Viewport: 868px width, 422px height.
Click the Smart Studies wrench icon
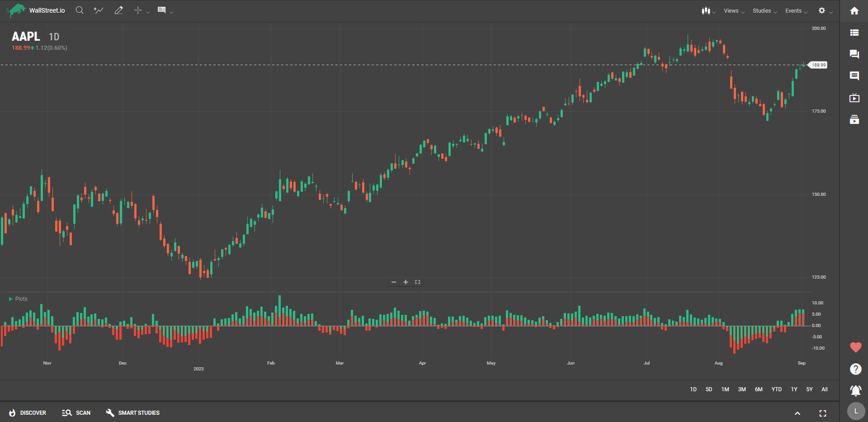click(x=110, y=413)
